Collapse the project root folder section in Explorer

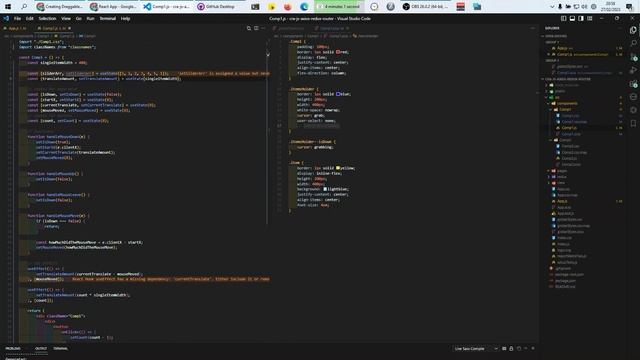tap(567, 79)
